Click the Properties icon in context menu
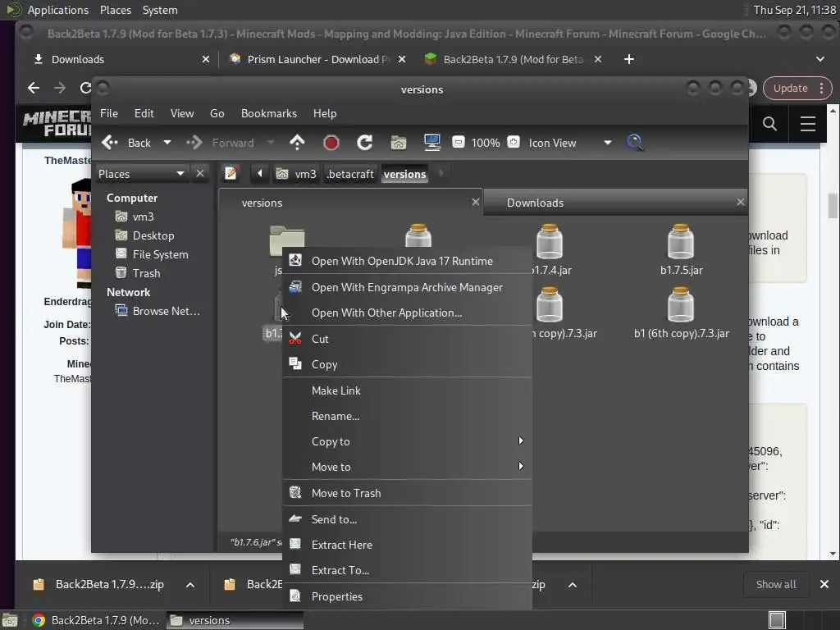Viewport: 840px width, 630px height. (x=295, y=596)
